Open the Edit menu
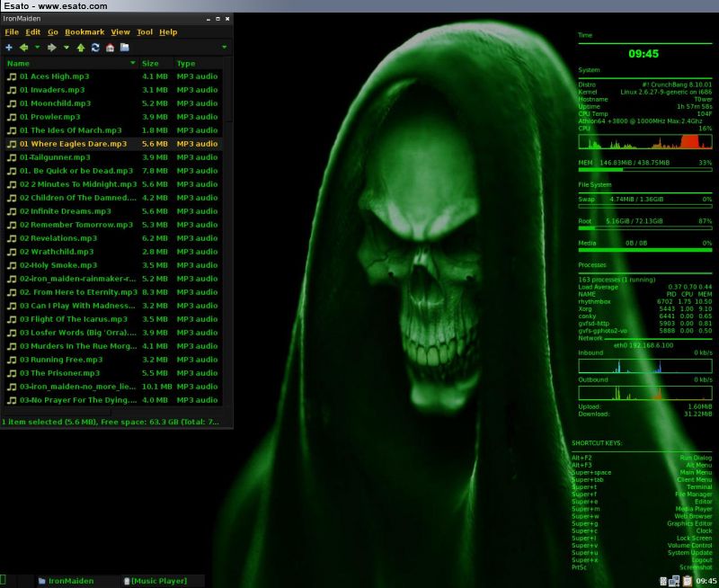Viewport: 719px width, 588px height. 32,32
